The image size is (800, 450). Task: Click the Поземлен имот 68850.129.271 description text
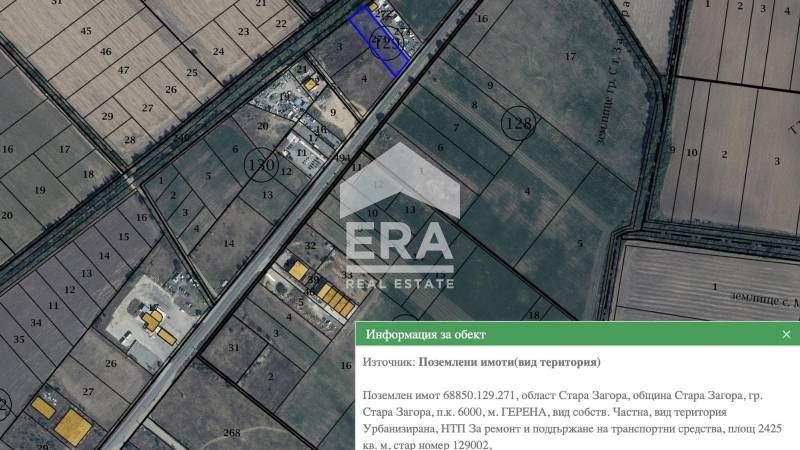572,420
